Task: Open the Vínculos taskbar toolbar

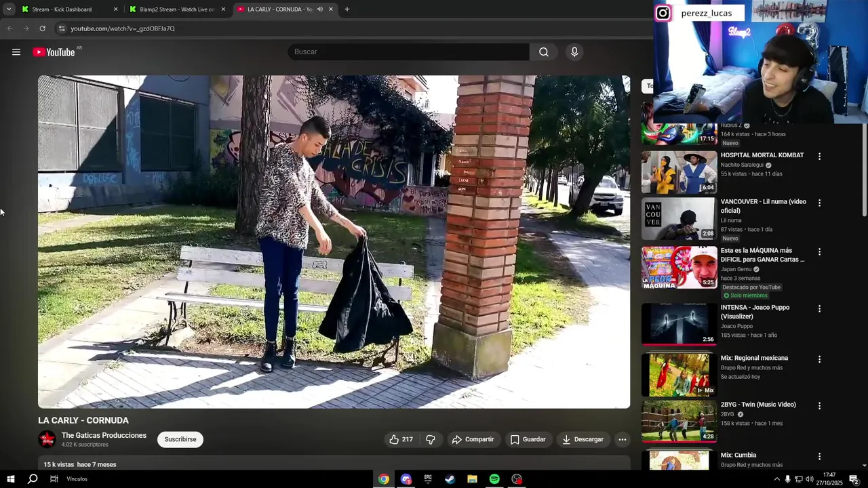Action: [x=77, y=479]
